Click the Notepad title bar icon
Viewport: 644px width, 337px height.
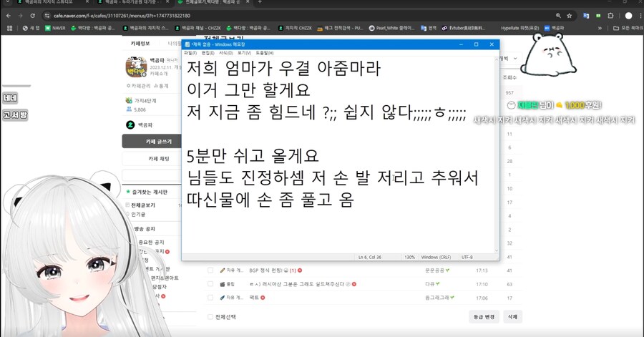click(187, 44)
